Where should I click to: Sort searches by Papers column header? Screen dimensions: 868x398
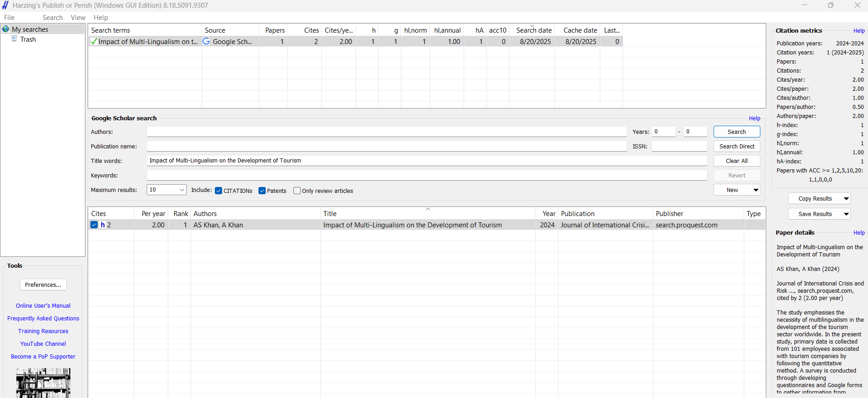click(x=273, y=30)
